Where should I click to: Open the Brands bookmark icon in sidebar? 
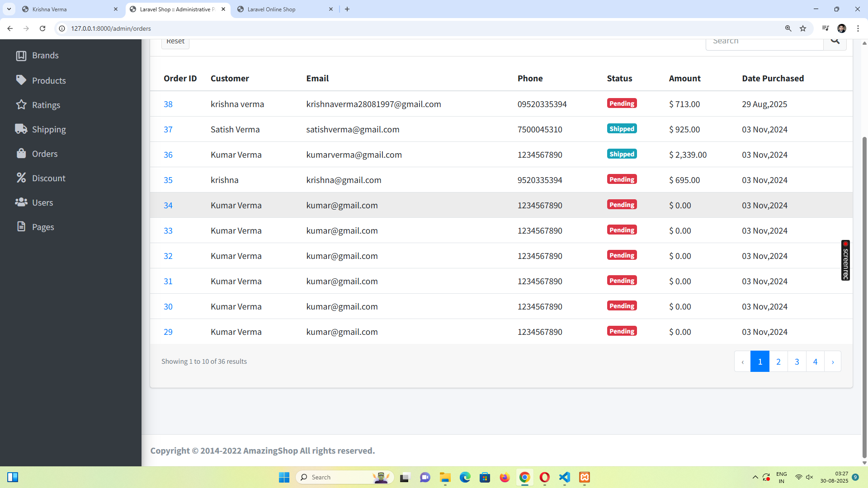pyautogui.click(x=21, y=56)
